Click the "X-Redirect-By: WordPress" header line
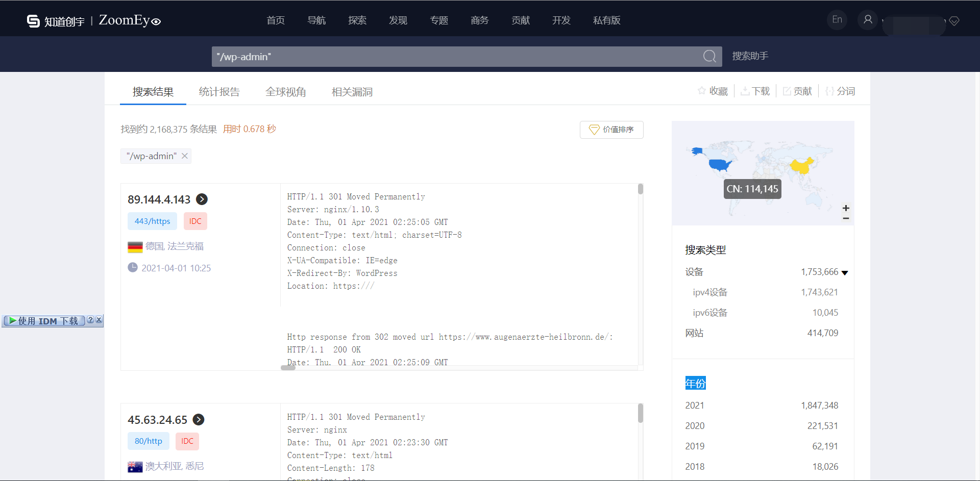This screenshot has height=481, width=980. [342, 273]
